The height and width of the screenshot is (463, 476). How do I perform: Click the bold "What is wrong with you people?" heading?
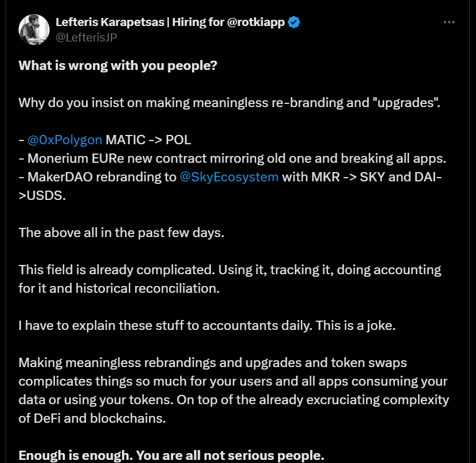tap(118, 65)
